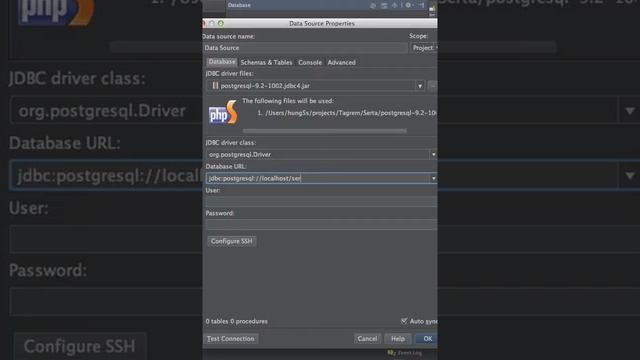640x360 pixels.
Task: Click into the Password field
Action: pos(321,224)
